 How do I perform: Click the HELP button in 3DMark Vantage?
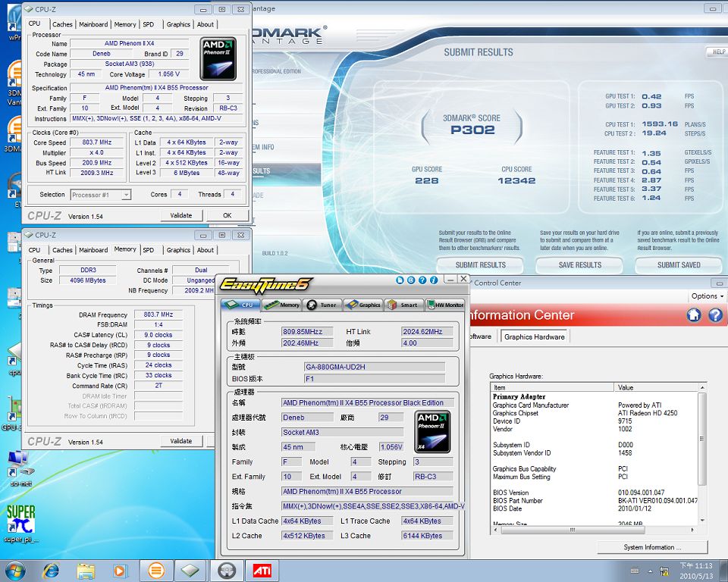(718, 52)
